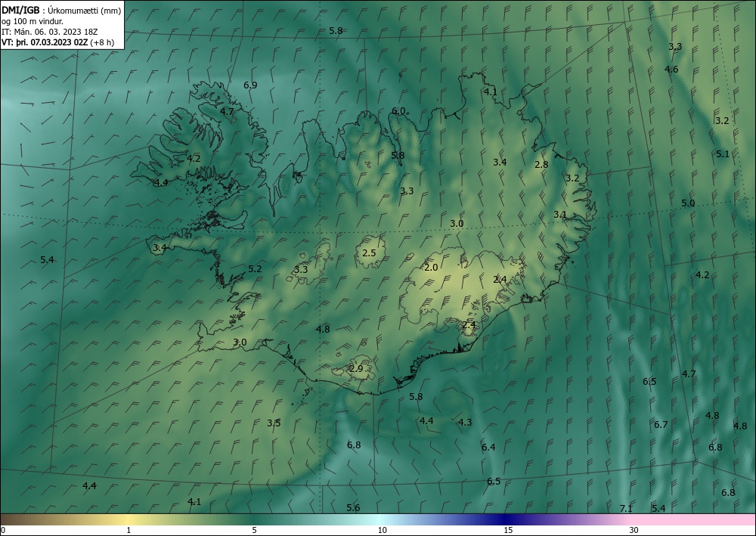This screenshot has height=536, width=756.
Task: Click the 5.6 value at the bottom edge
Action: 353,507
